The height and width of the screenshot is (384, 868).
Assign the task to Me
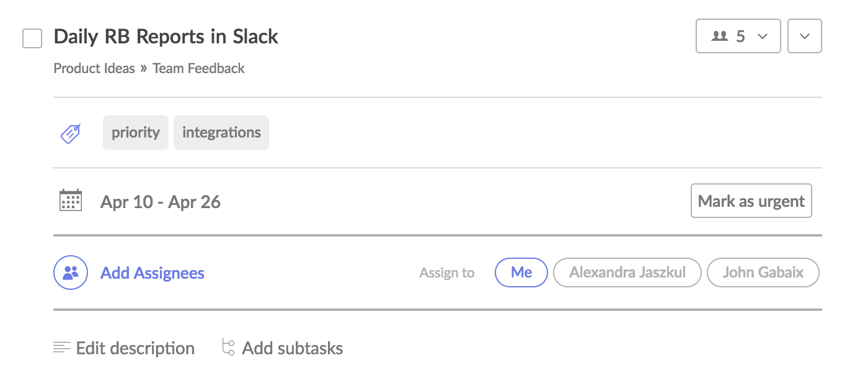click(521, 273)
